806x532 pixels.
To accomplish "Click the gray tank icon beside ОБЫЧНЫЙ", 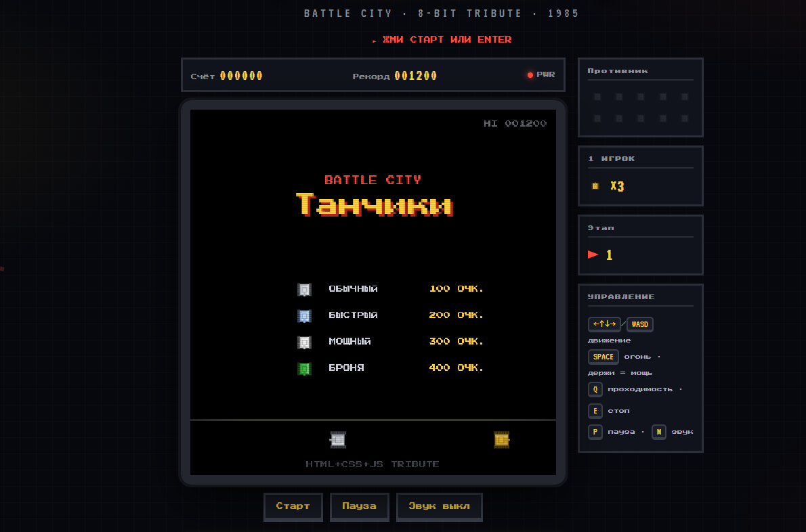I will pyautogui.click(x=304, y=290).
